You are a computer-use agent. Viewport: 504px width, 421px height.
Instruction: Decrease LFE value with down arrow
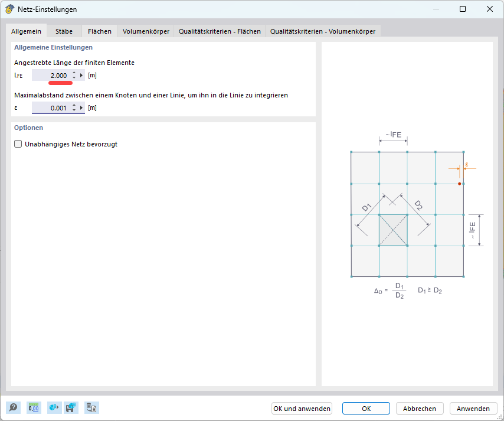74,78
